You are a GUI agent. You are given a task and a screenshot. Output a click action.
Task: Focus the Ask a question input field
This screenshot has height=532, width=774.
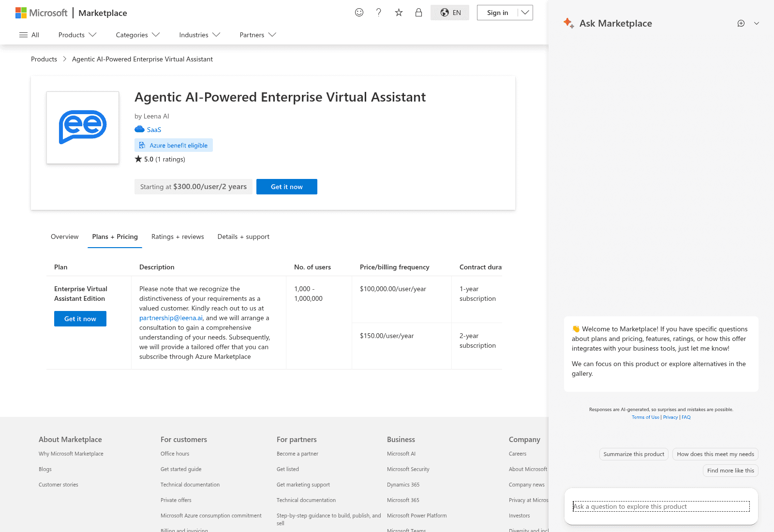point(661,506)
